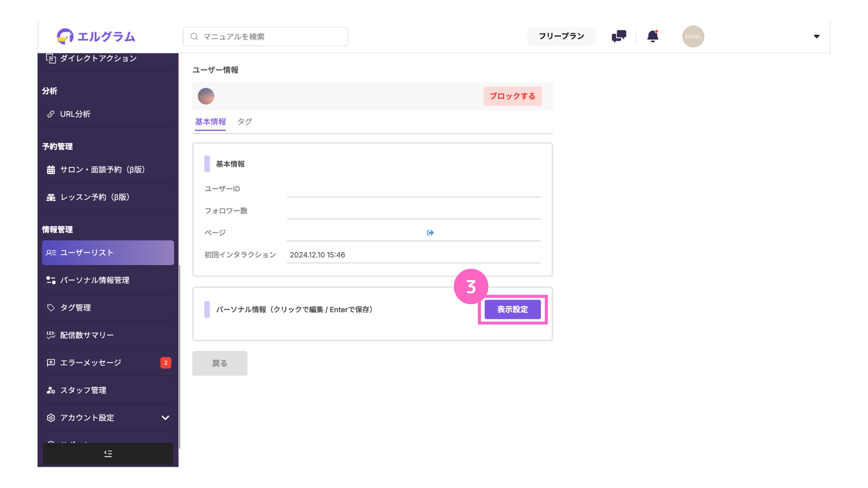Open URL分析 menu item
The width and height of the screenshot is (868, 488).
[108, 114]
